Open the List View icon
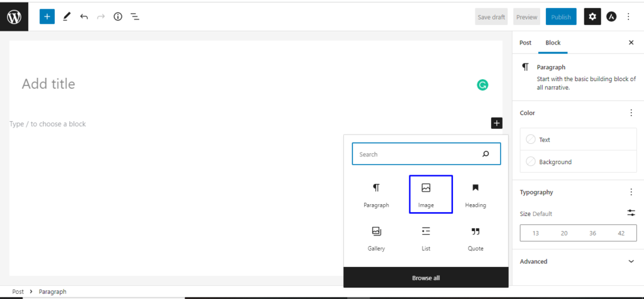 click(x=135, y=17)
